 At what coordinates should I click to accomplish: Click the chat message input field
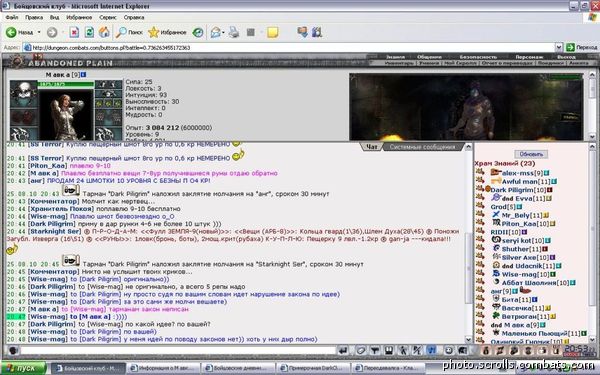(177, 350)
